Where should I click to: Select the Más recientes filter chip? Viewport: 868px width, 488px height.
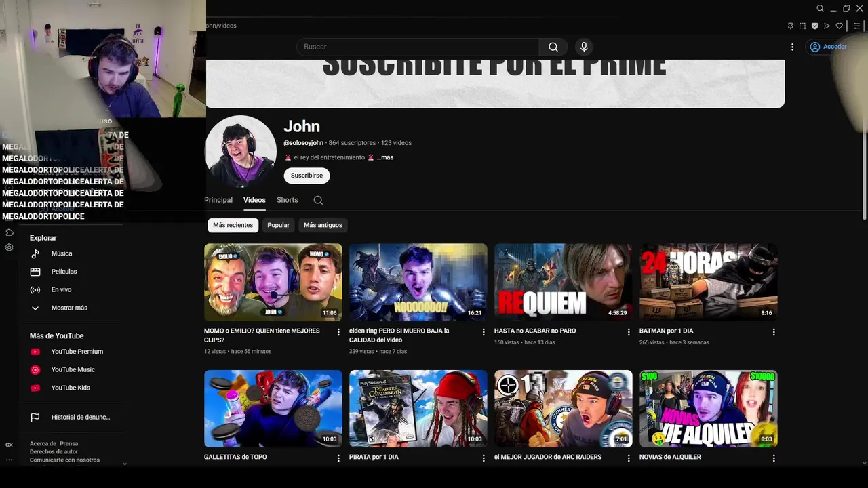[x=233, y=225]
